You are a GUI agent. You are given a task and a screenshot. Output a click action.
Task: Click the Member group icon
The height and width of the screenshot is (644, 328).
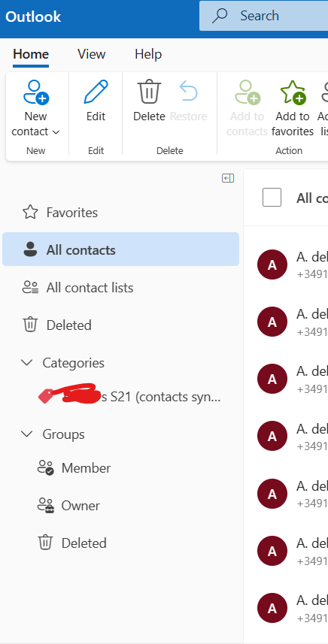click(46, 468)
